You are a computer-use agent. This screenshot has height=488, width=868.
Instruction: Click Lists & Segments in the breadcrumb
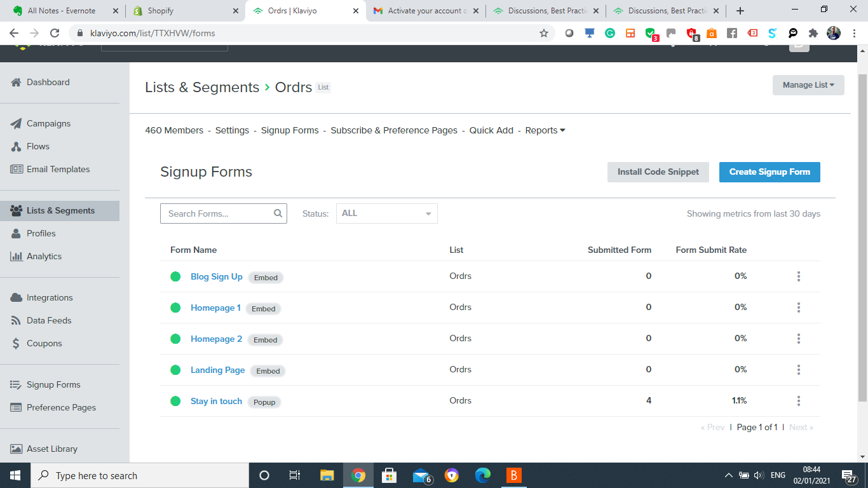pyautogui.click(x=202, y=87)
